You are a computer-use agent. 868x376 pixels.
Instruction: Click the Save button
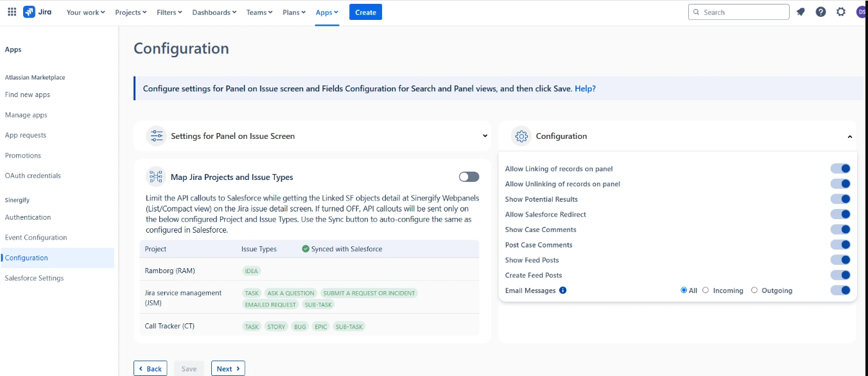pyautogui.click(x=189, y=368)
